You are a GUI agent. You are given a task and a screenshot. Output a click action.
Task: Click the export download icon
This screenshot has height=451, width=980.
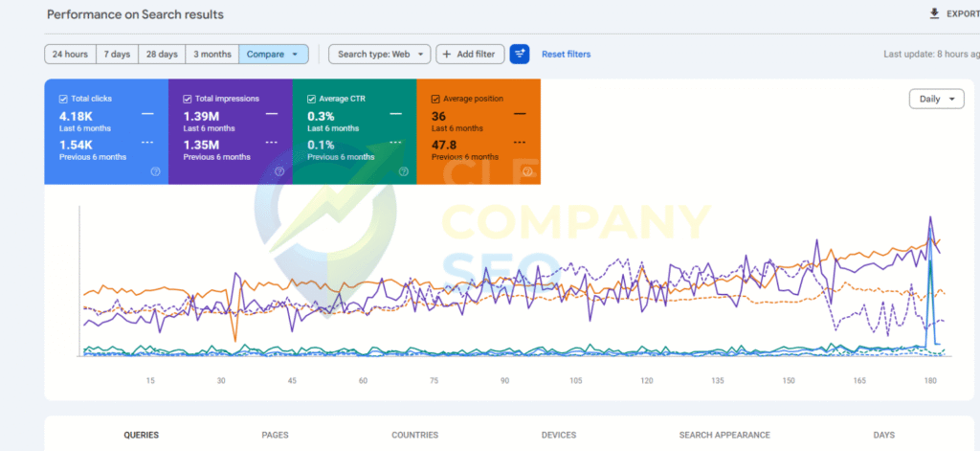[x=934, y=14]
